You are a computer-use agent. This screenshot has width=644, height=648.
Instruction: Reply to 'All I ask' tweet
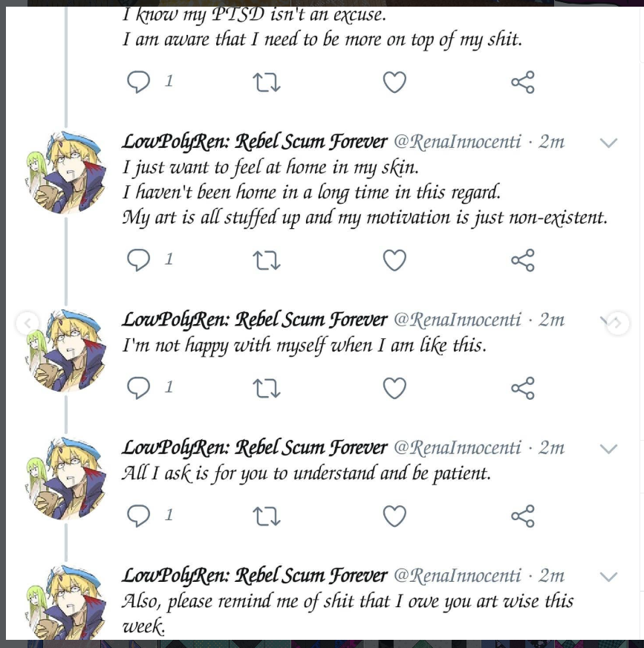[139, 516]
